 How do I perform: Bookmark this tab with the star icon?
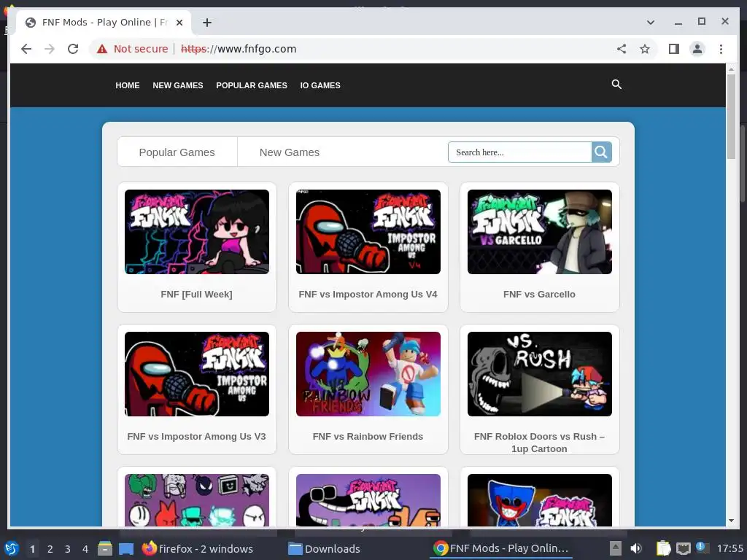tap(645, 49)
